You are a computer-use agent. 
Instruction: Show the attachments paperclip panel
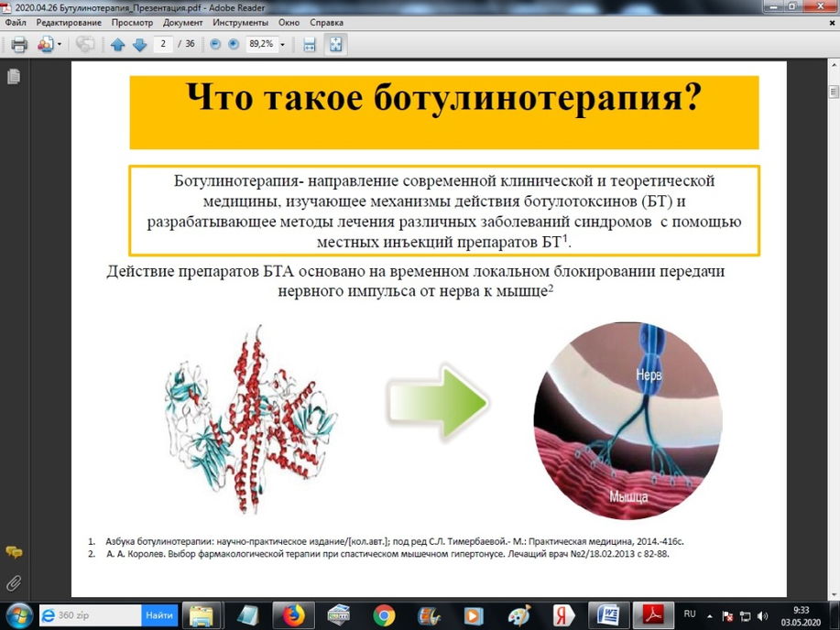(13, 581)
